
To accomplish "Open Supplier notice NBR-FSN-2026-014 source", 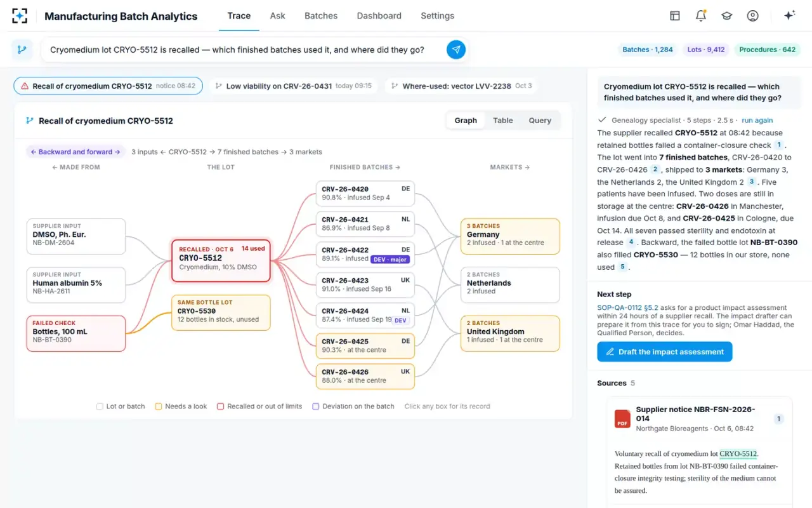I will tap(699, 418).
